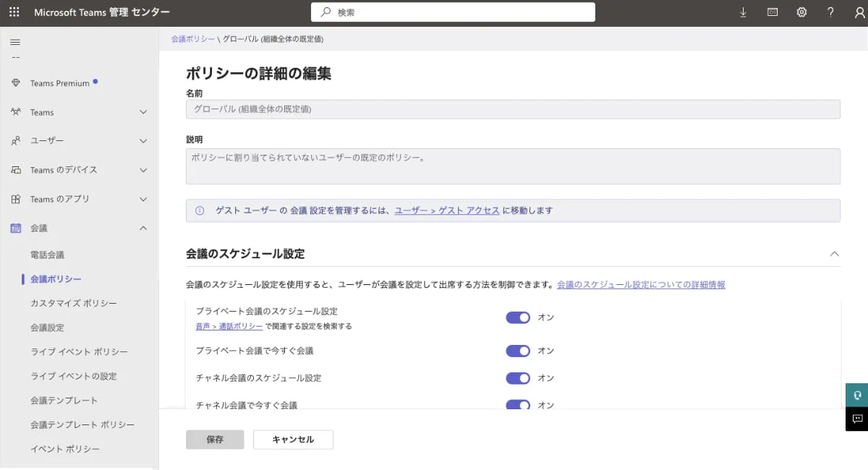The image size is (868, 470).
Task: Open the feedback comment icon on the right edge
Action: click(856, 419)
